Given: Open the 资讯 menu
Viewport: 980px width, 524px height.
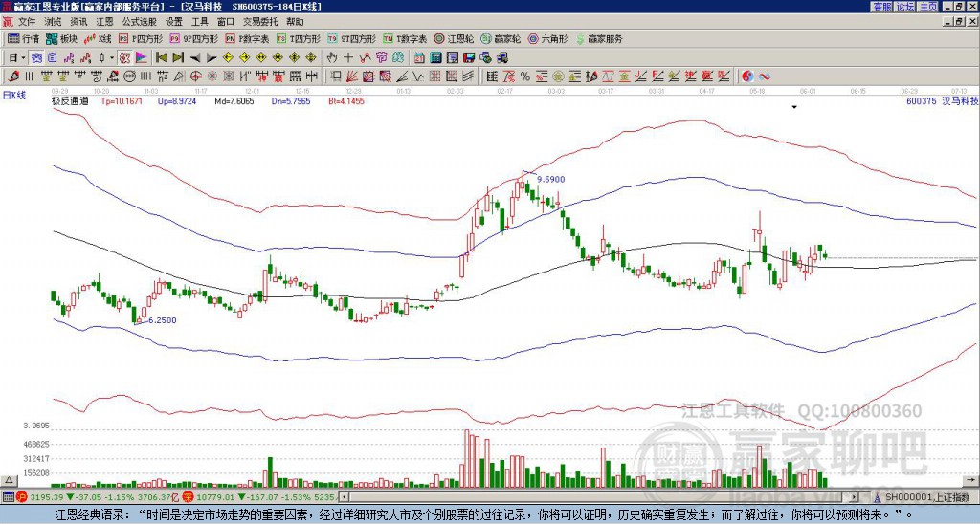Looking at the screenshot, I should click(x=78, y=22).
